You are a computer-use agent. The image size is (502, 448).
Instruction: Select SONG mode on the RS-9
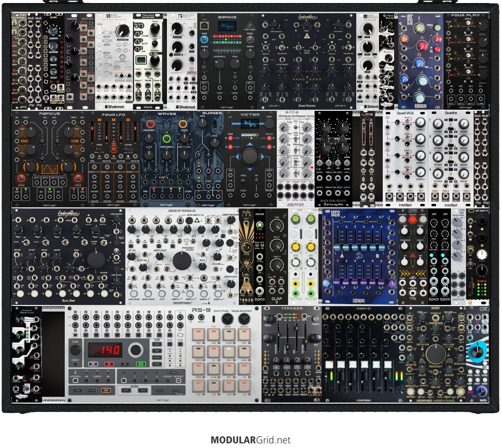coord(78,390)
